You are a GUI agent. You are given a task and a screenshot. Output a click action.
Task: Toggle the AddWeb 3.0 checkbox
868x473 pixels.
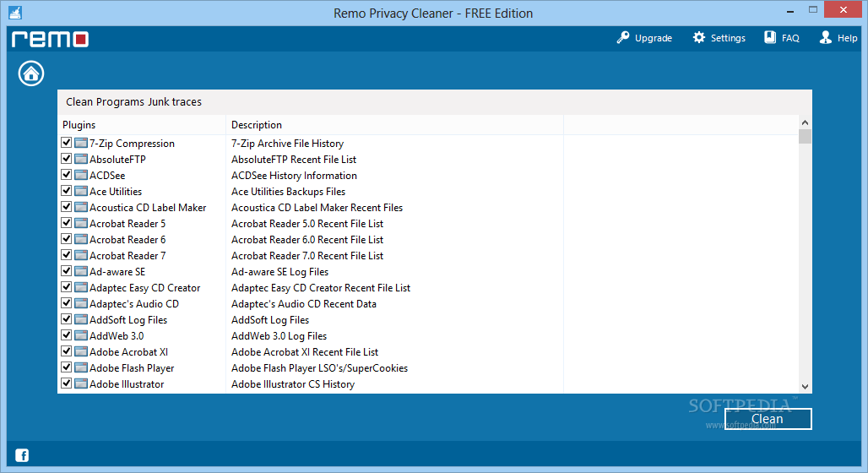tap(67, 335)
